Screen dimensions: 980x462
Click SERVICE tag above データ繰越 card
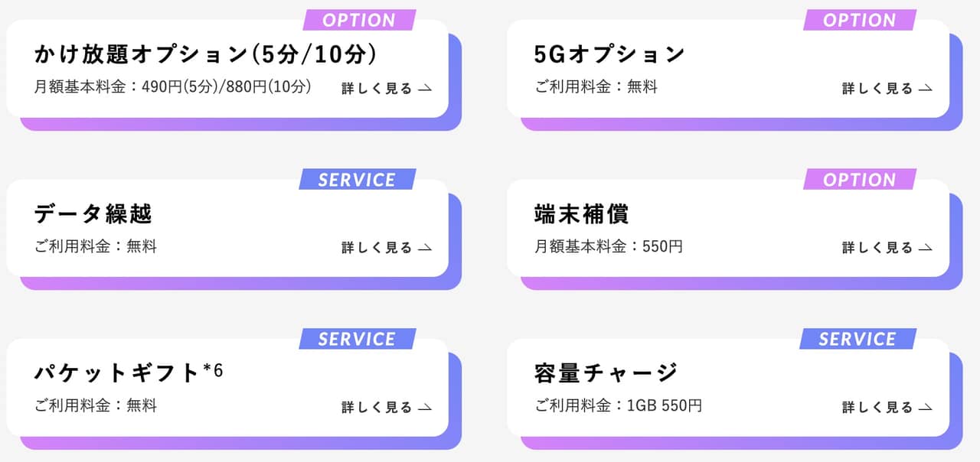click(x=357, y=180)
